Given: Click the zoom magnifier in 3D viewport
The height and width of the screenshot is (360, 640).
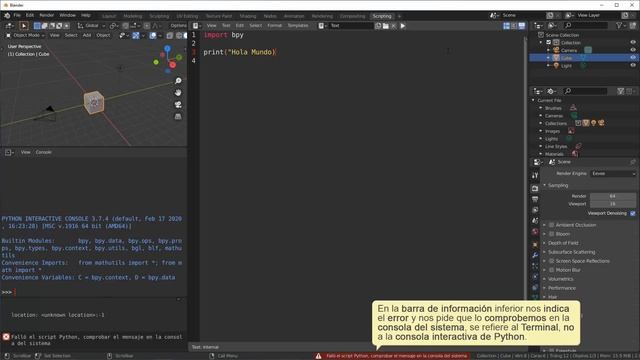Looking at the screenshot, I should 178,81.
